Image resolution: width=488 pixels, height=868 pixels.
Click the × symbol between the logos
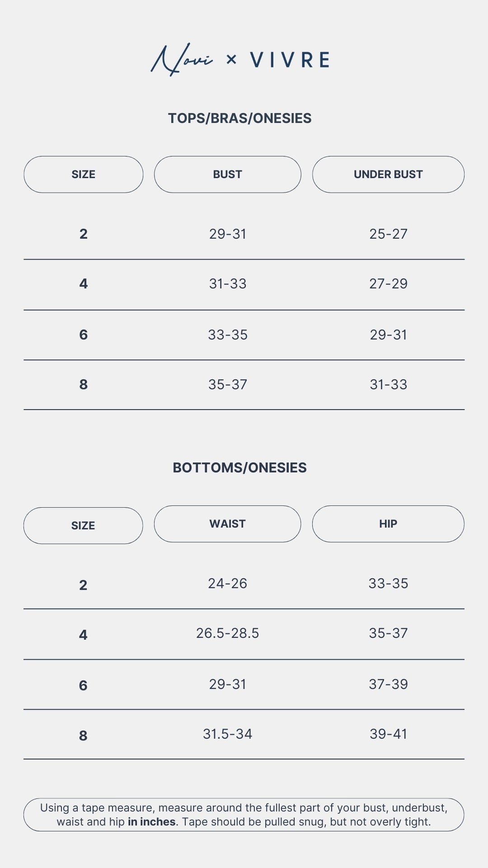pyautogui.click(x=231, y=59)
